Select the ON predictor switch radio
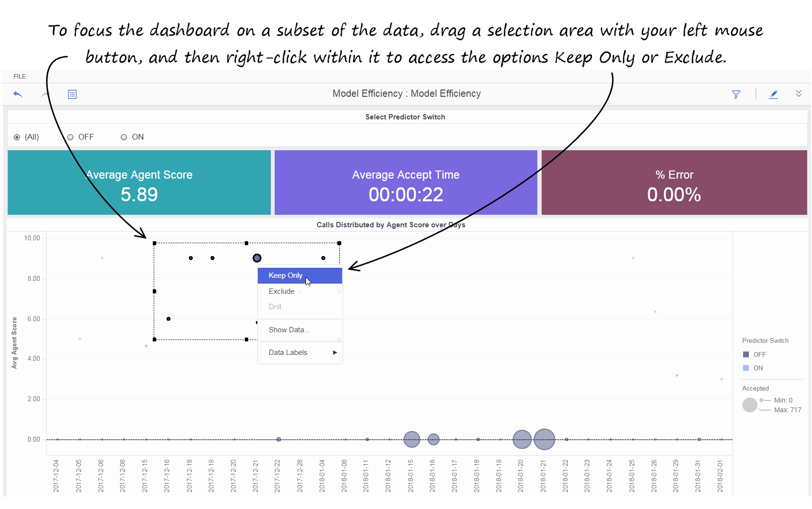Screen dimensions: 812x509 tap(124, 137)
